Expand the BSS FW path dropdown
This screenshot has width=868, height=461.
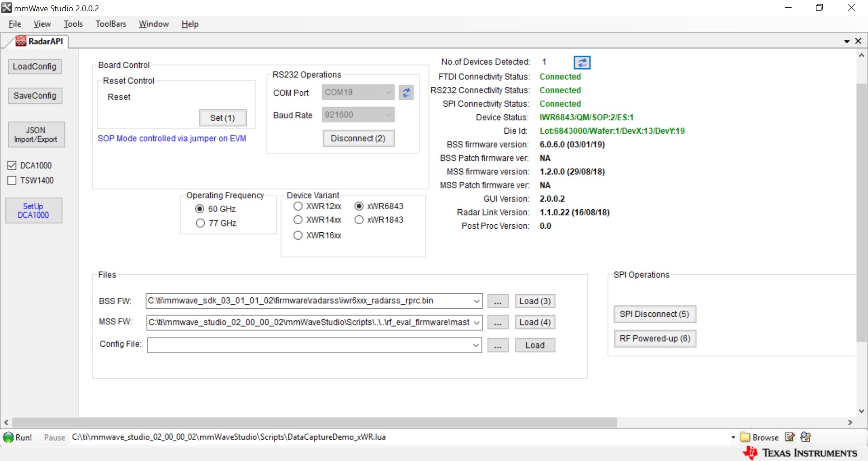(x=476, y=301)
